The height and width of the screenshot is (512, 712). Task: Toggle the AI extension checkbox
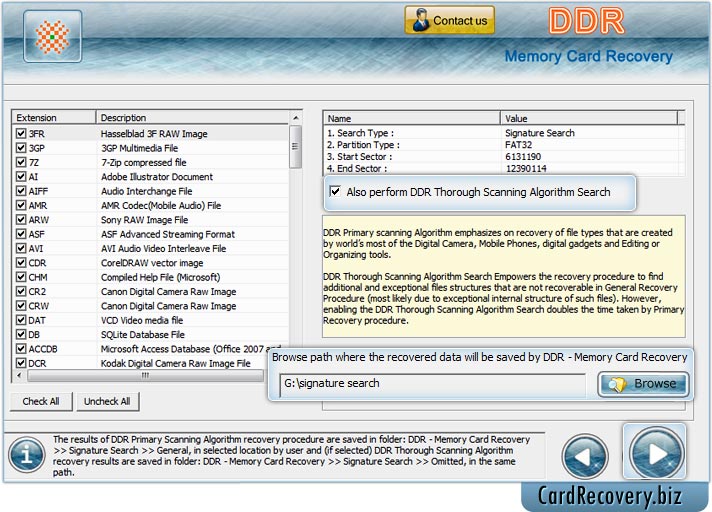coord(21,177)
